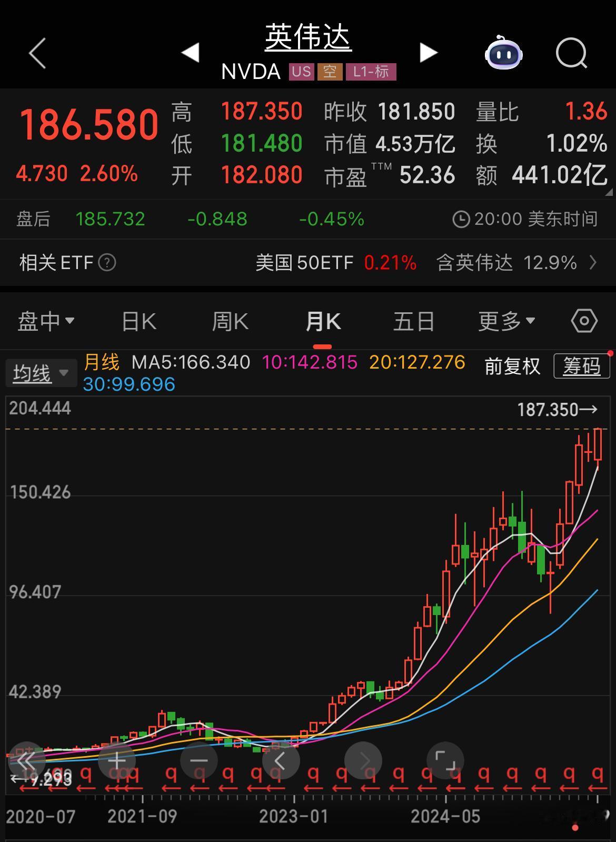Tap the 昨收 181.850 value
Image resolution: width=616 pixels, height=842 pixels.
[x=416, y=112]
